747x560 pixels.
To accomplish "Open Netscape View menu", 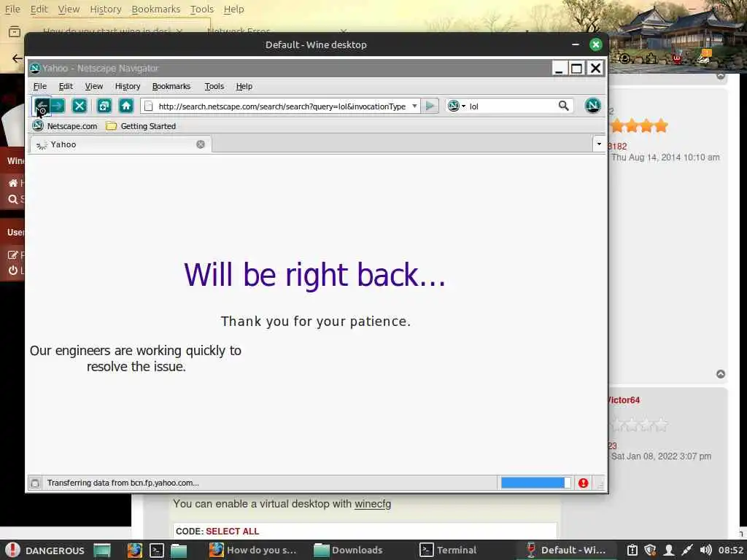I will click(94, 86).
